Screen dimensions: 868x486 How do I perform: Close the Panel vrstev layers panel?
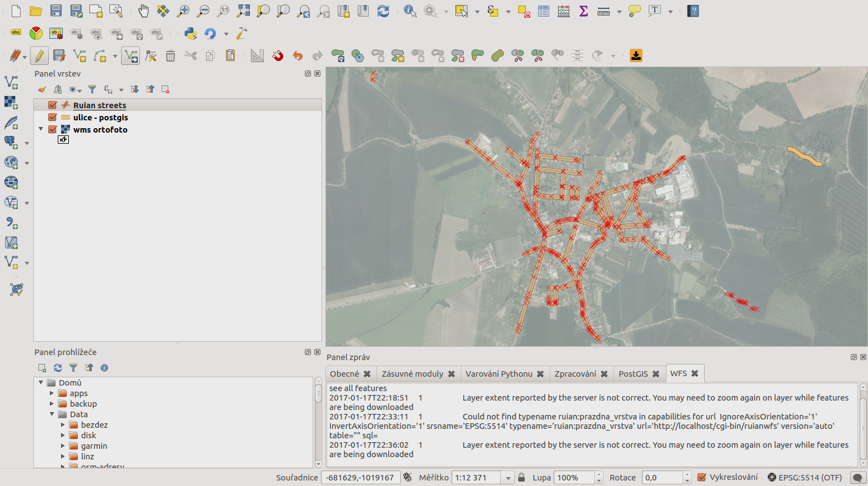click(317, 73)
